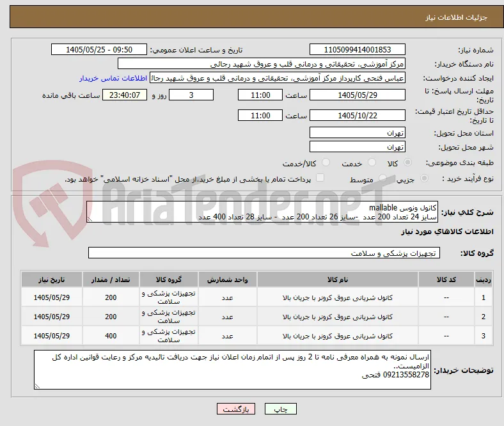
Task: Click the price validity date 1405/10/22 field
Action: 357,115
